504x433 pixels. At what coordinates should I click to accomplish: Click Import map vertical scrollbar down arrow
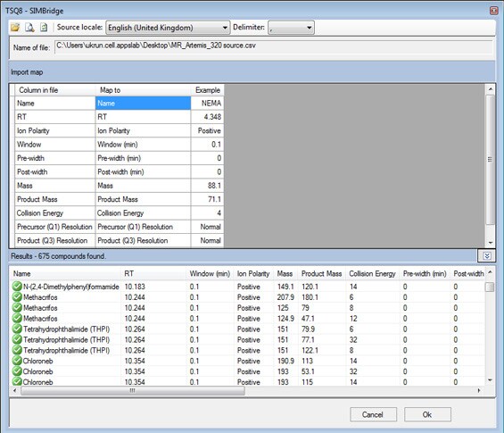point(491,243)
